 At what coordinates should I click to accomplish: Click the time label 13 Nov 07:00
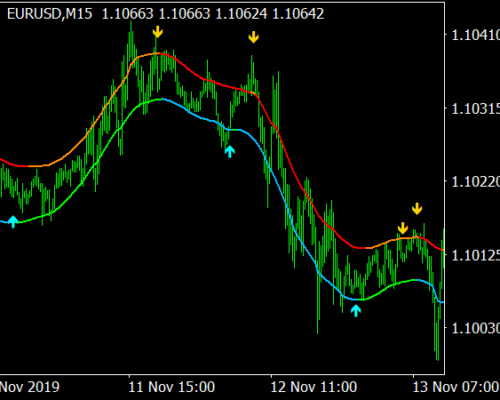[x=456, y=387]
